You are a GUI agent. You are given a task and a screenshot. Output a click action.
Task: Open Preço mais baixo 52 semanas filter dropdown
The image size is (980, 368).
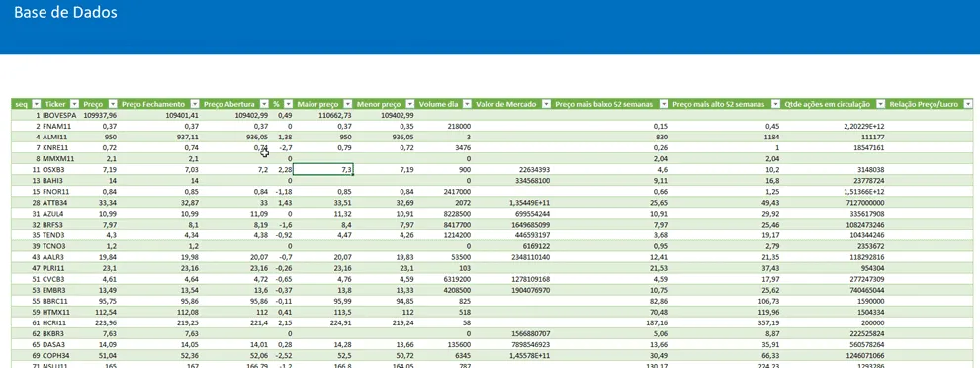coord(664,104)
